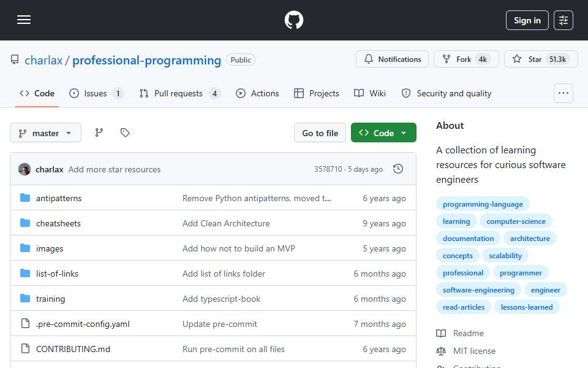Open the appearance settings icon beside Sign in
This screenshot has height=368, width=588.
563,20
